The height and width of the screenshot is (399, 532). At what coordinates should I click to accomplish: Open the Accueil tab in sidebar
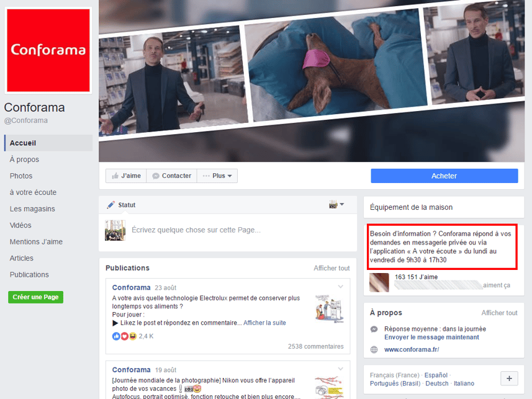[x=48, y=143]
